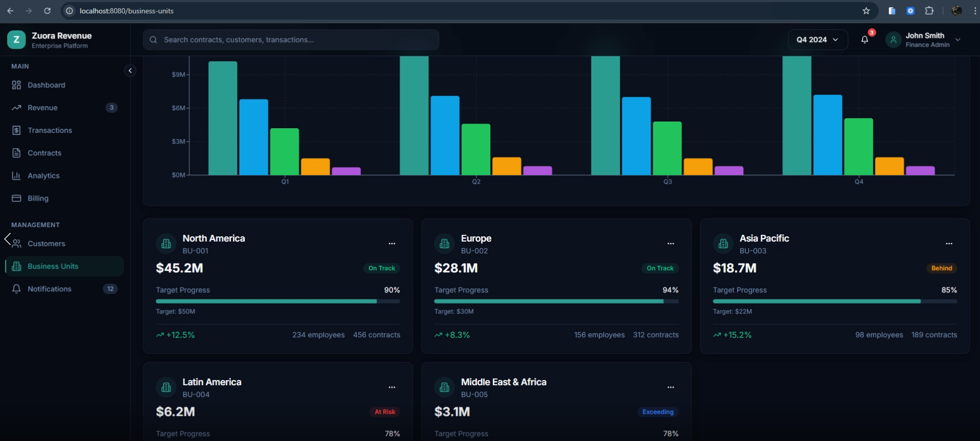Bookmark page with the star icon
This screenshot has width=980, height=441.
[x=866, y=11]
